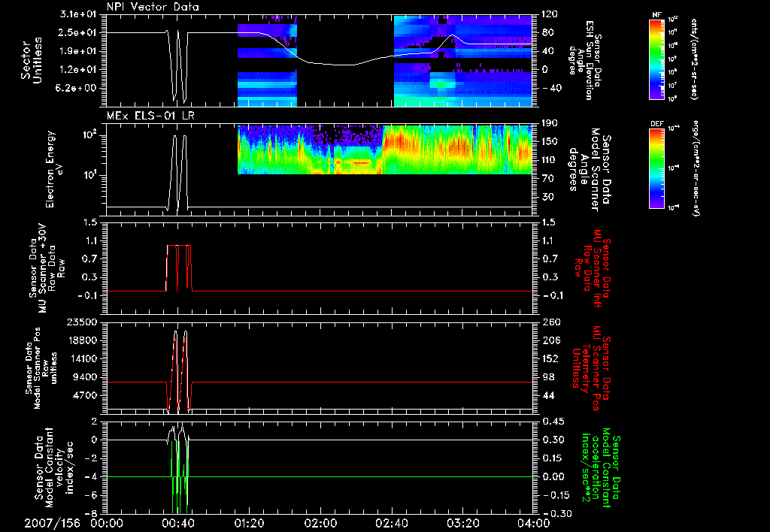Click the NPI sector spectrogram plot area
This screenshot has height=532, width=770.
320,60
